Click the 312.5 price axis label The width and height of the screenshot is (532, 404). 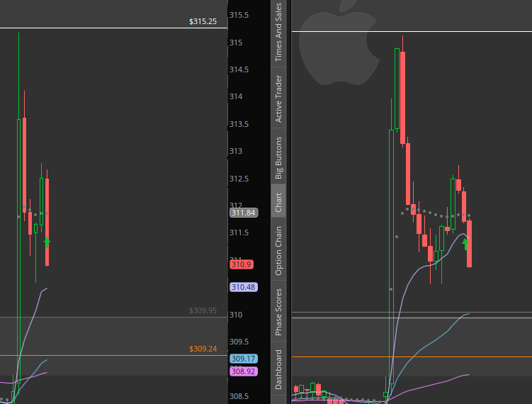tap(239, 179)
